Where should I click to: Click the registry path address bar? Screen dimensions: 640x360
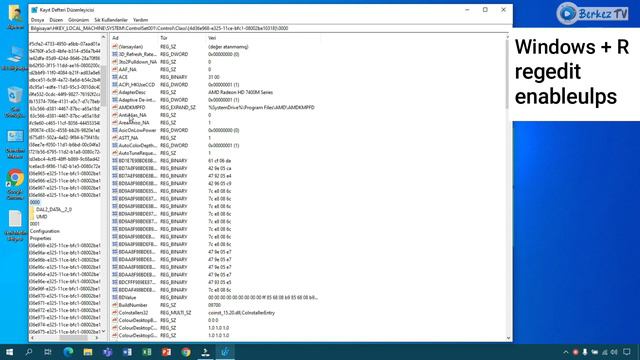270,29
